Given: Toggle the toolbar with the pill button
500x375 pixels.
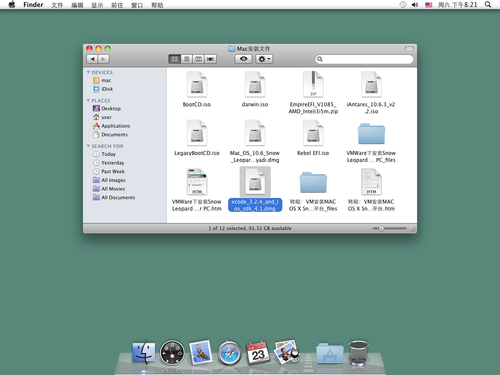Looking at the screenshot, I should click(x=409, y=48).
